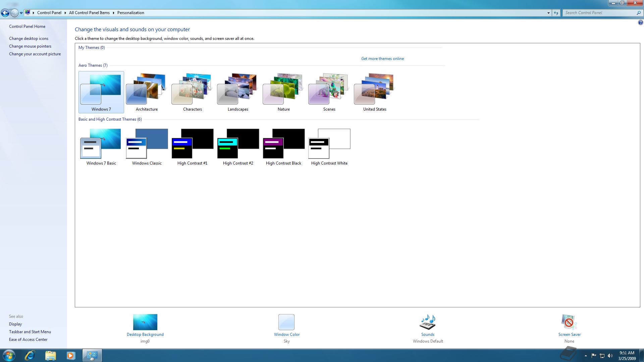Click the My Themes (0) header
644x362 pixels.
point(92,48)
